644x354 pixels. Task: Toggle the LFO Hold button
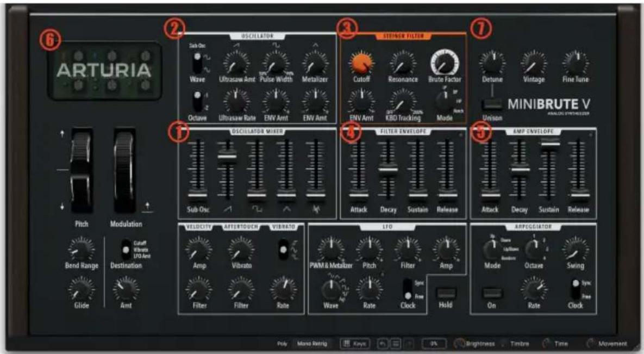point(446,294)
